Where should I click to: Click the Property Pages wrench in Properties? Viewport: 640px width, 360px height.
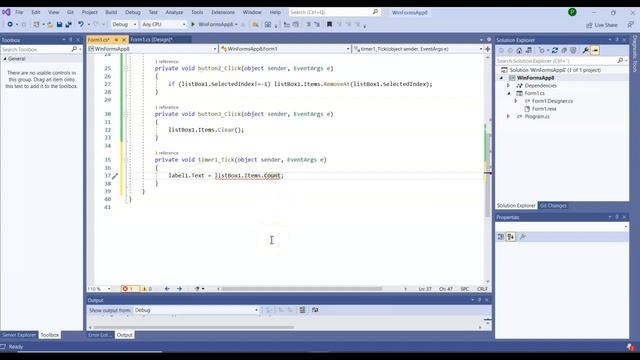tap(522, 237)
